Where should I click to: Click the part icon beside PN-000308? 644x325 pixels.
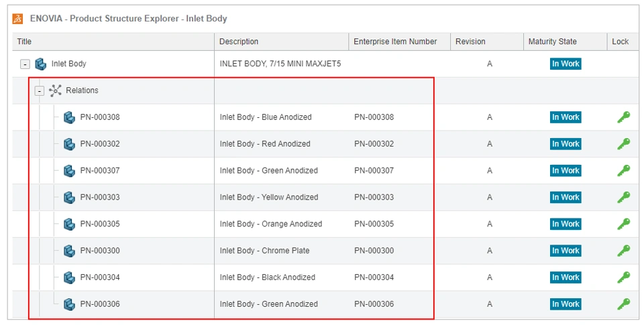coord(69,117)
